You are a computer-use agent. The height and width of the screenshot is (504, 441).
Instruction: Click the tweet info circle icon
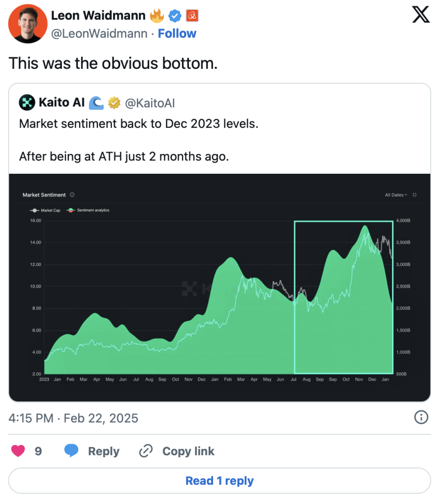421,418
